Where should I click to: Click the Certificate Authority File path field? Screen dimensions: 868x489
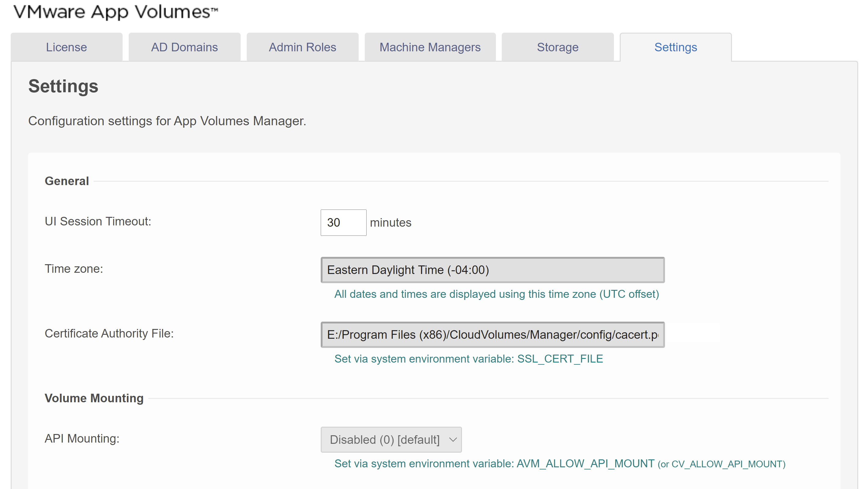(x=493, y=334)
